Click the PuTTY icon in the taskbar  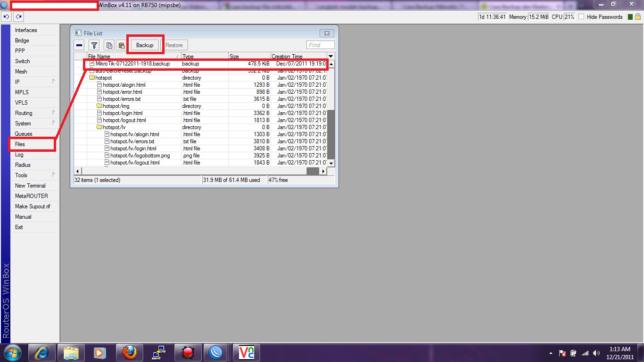click(158, 353)
